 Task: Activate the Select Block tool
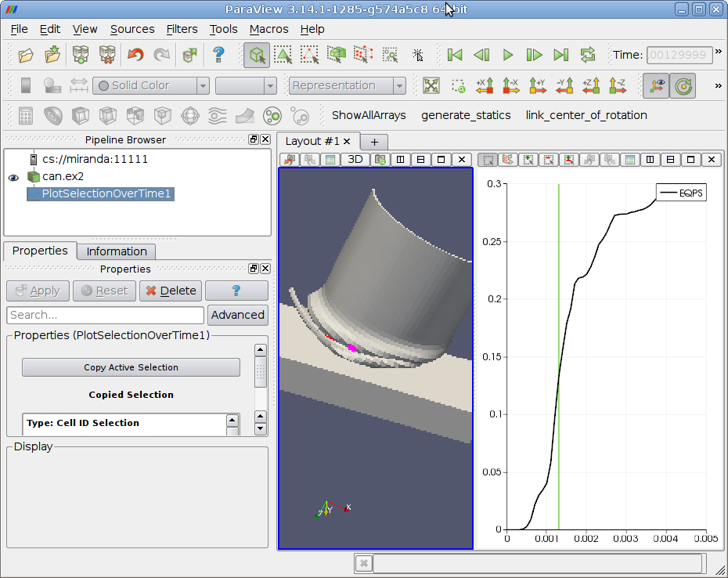[390, 55]
